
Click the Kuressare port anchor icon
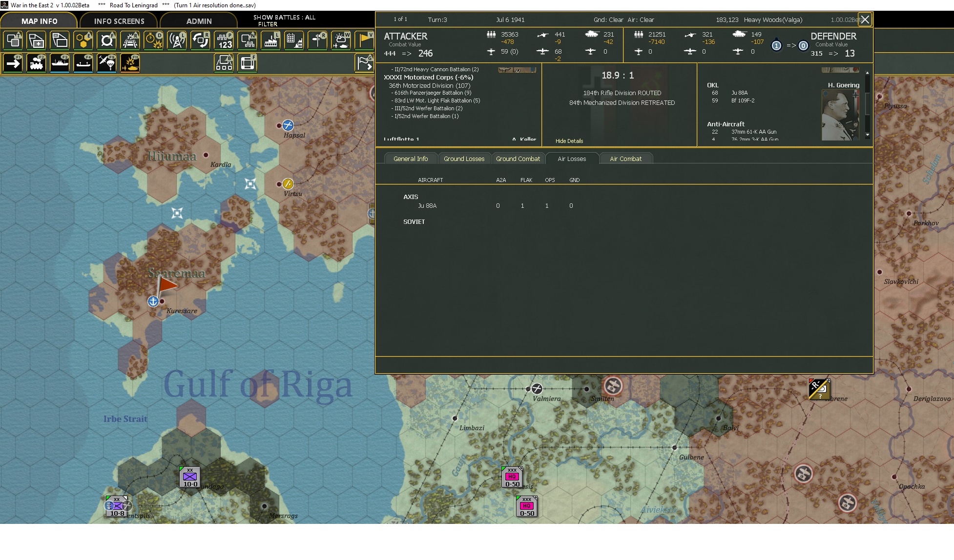pos(153,301)
